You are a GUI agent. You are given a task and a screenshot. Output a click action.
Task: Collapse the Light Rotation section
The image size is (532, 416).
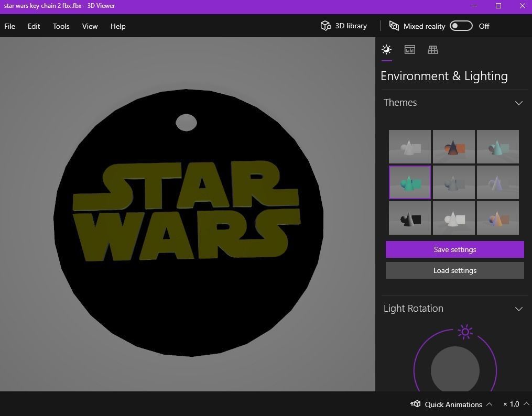pyautogui.click(x=518, y=309)
